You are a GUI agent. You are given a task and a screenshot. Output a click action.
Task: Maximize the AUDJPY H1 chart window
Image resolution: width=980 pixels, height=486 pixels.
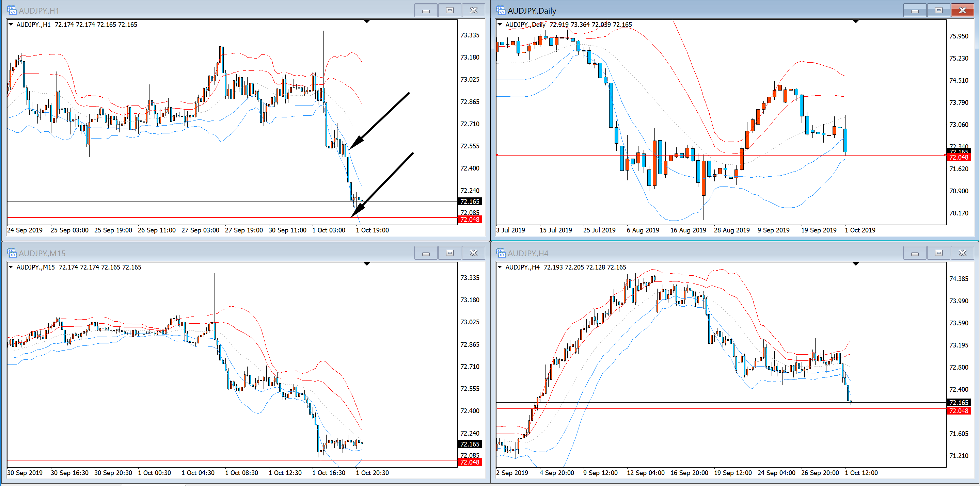(450, 10)
